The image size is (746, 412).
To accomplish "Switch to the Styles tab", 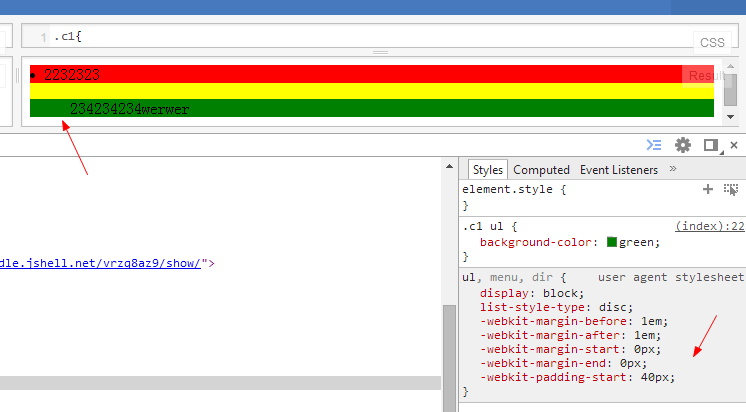I will pos(488,170).
